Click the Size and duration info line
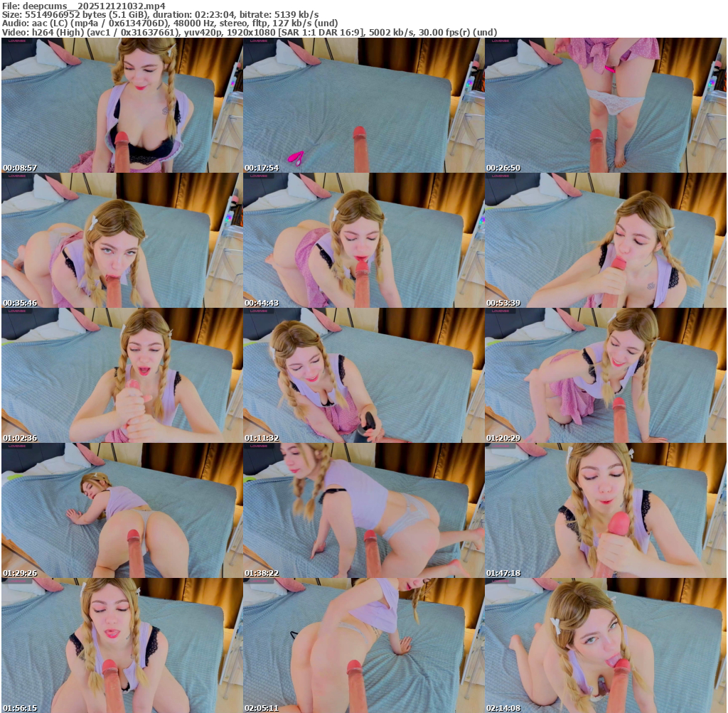Screen dimensions: 728x713 [x=160, y=14]
